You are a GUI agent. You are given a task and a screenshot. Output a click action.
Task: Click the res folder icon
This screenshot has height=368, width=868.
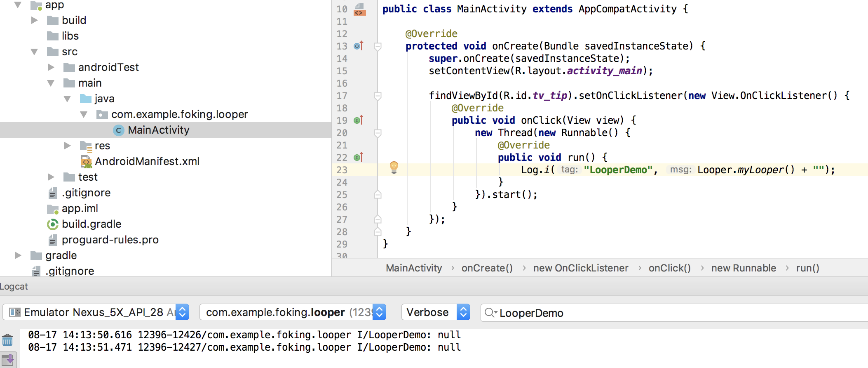point(86,146)
